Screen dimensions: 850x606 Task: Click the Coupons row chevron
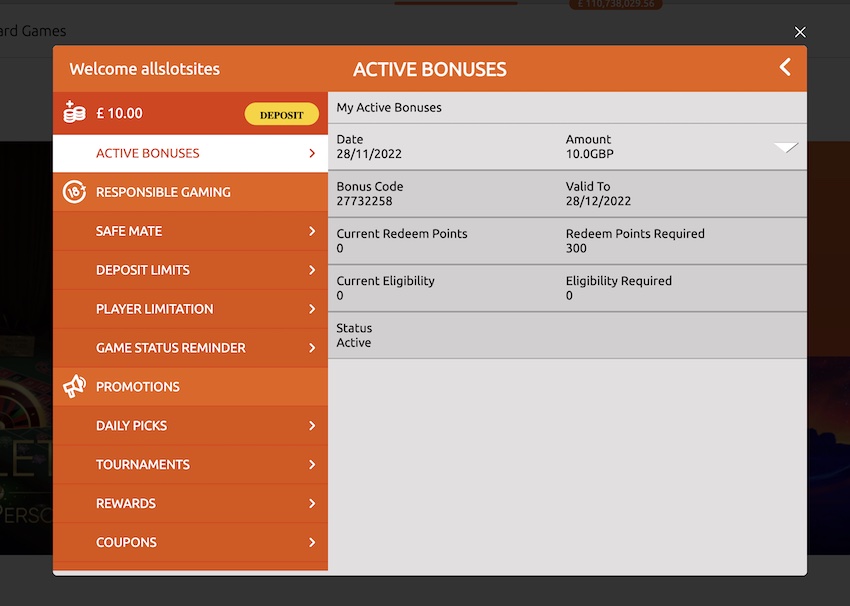312,543
